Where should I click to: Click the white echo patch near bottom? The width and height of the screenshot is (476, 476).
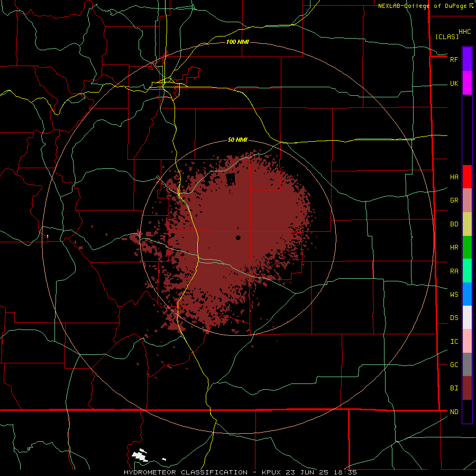pyautogui.click(x=140, y=455)
